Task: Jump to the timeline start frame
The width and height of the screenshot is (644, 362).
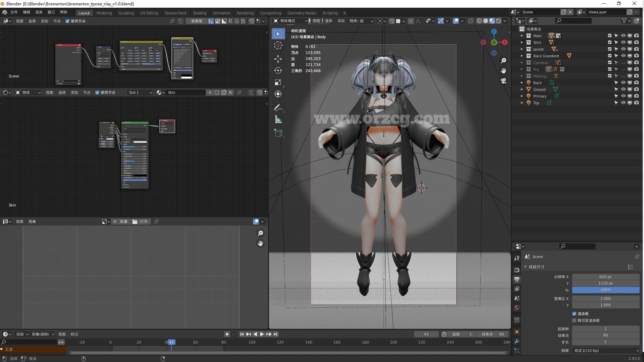Action: pyautogui.click(x=242, y=334)
